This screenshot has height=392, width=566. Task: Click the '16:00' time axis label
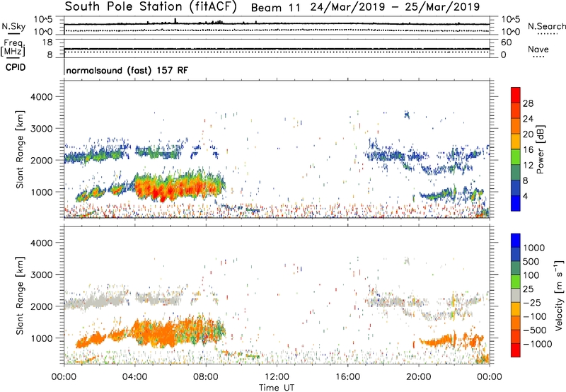pyautogui.click(x=347, y=377)
